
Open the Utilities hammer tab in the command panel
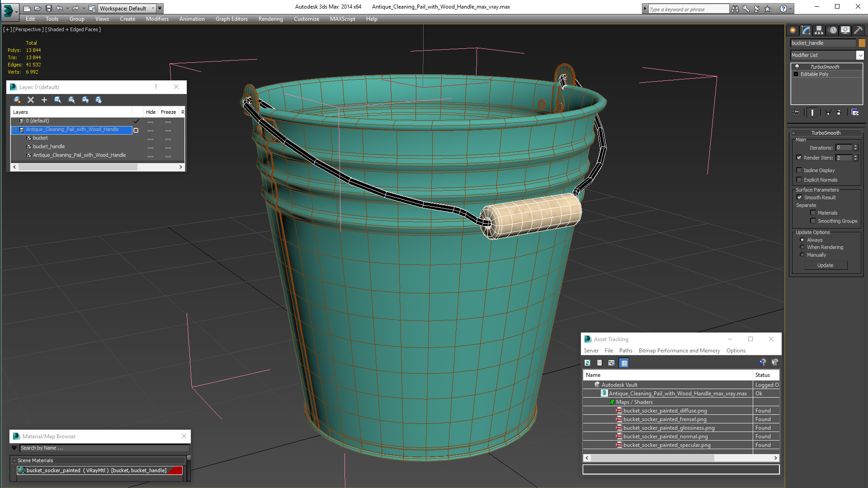[858, 30]
